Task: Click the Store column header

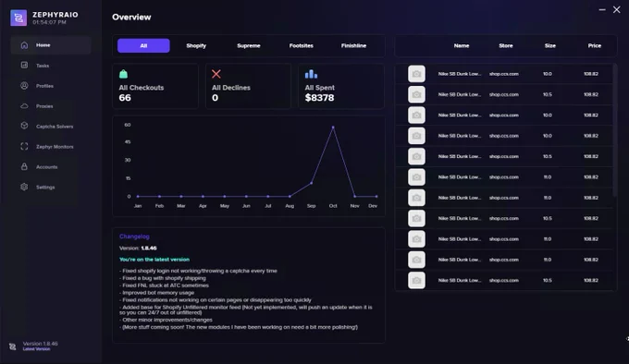Action: click(506, 45)
